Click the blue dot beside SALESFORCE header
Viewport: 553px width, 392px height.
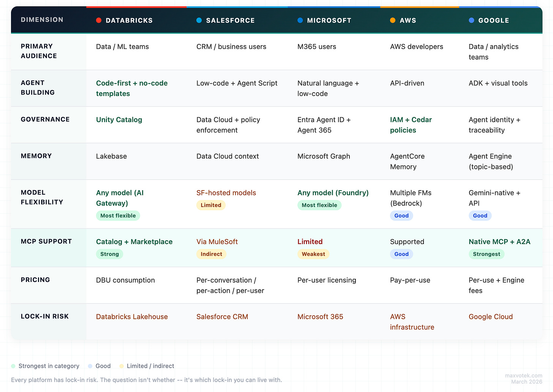point(199,20)
